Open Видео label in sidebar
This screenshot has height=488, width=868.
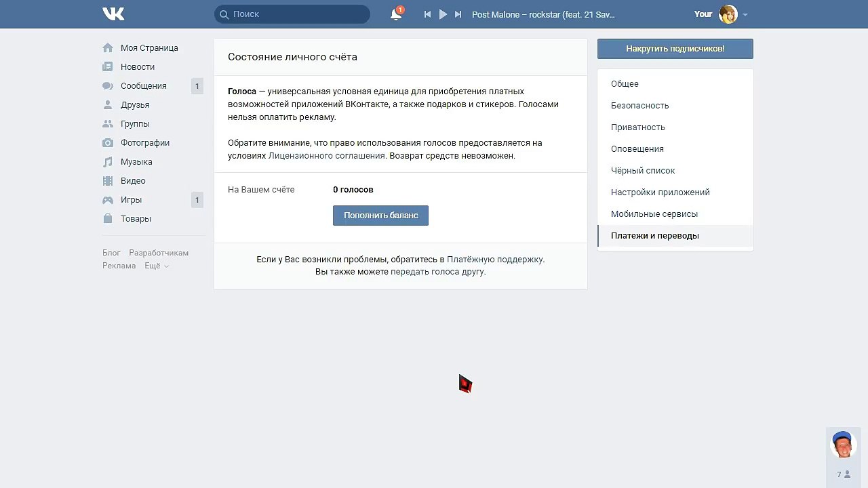point(133,181)
